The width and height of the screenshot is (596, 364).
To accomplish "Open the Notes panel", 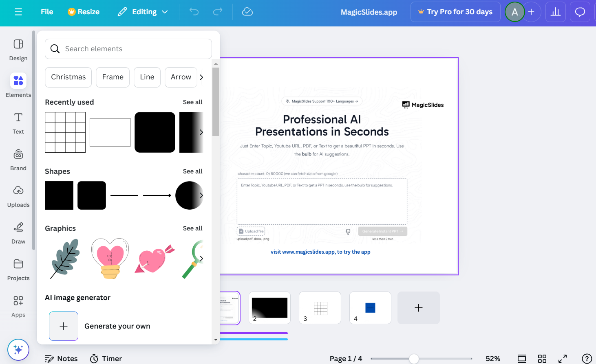I will tap(61, 359).
